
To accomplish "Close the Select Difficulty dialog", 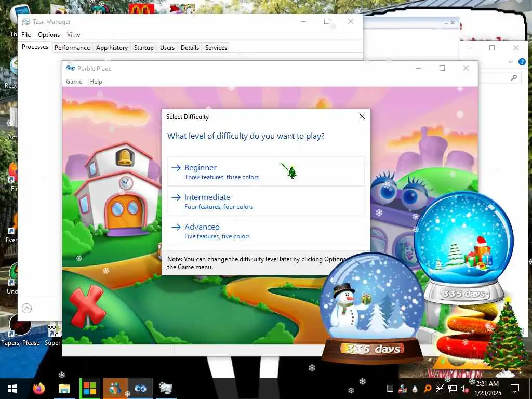I will tap(362, 116).
